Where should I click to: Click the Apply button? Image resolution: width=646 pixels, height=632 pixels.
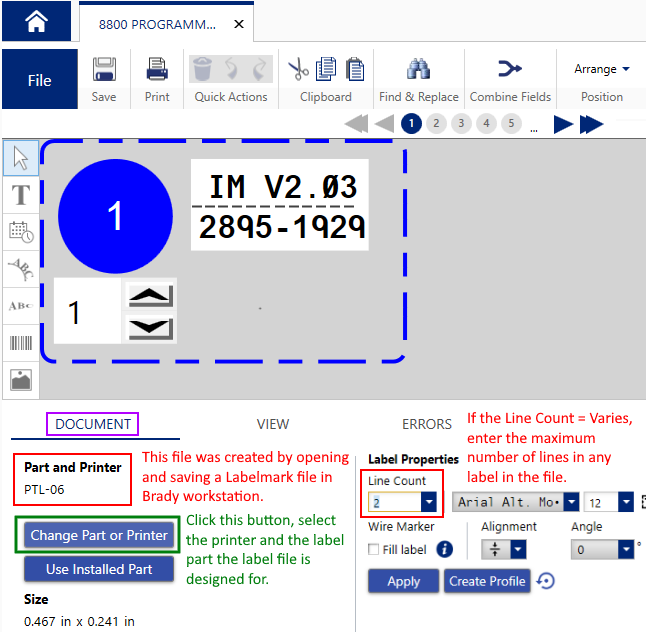(x=403, y=581)
